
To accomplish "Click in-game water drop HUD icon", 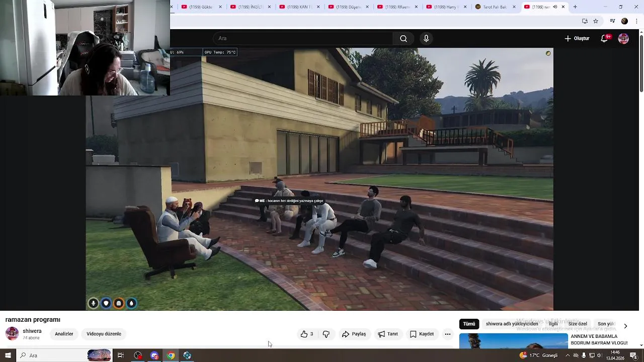I will [131, 303].
